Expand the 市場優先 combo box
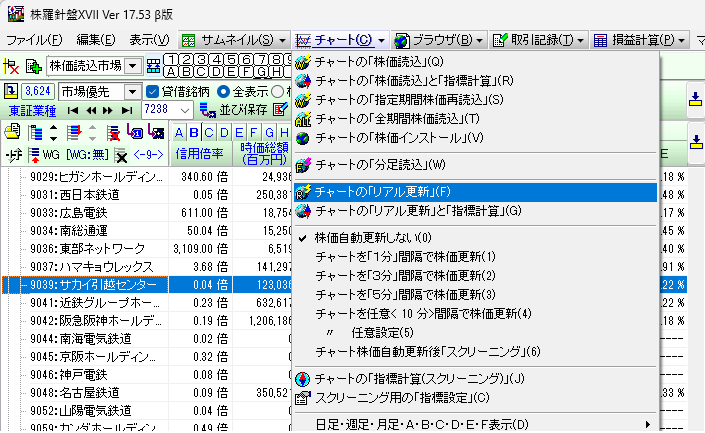Screen dimensions: 705x433 click(x=132, y=91)
